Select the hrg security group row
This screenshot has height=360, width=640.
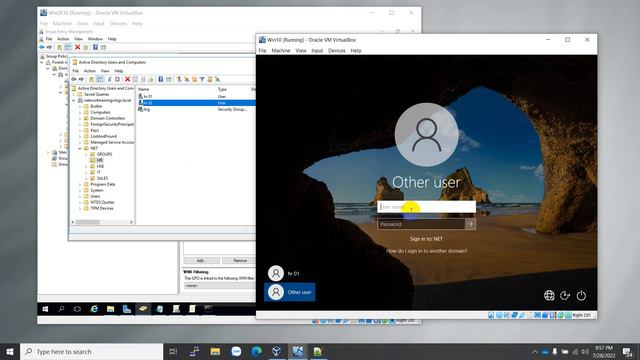pos(196,109)
